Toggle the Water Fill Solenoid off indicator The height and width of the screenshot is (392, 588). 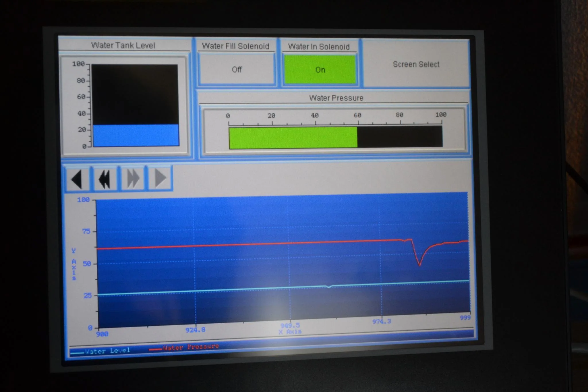tap(237, 69)
